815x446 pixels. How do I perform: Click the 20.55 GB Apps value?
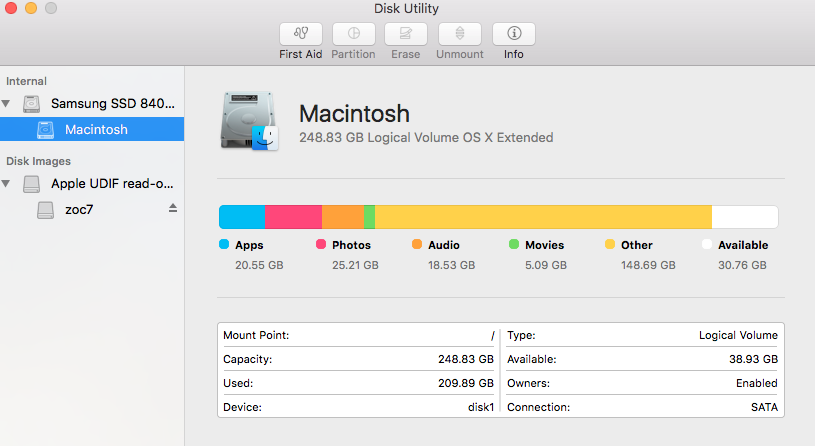click(x=259, y=265)
